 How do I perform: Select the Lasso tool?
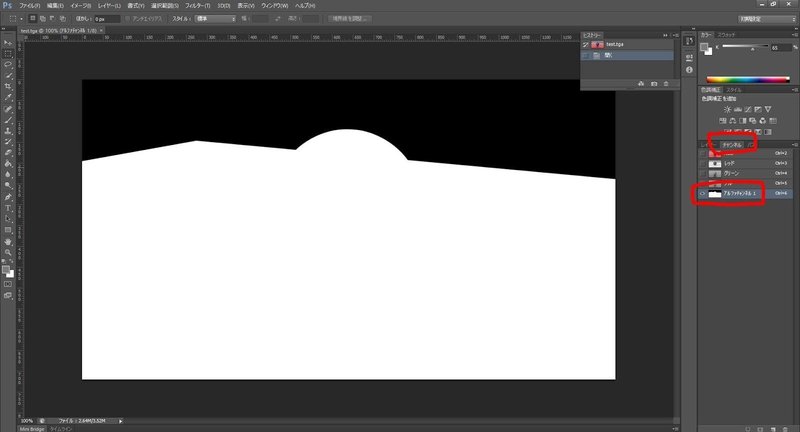tap(8, 65)
